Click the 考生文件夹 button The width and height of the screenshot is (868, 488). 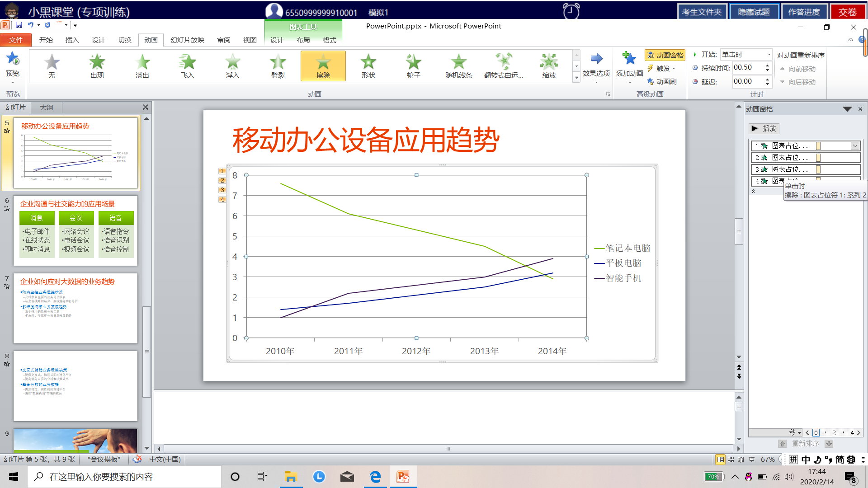[702, 12]
